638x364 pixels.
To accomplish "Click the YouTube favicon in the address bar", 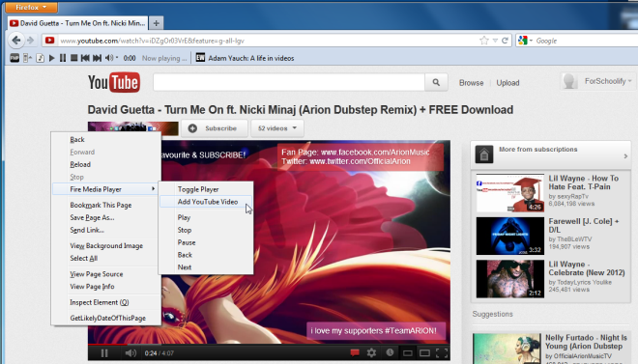I will pyautogui.click(x=49, y=41).
